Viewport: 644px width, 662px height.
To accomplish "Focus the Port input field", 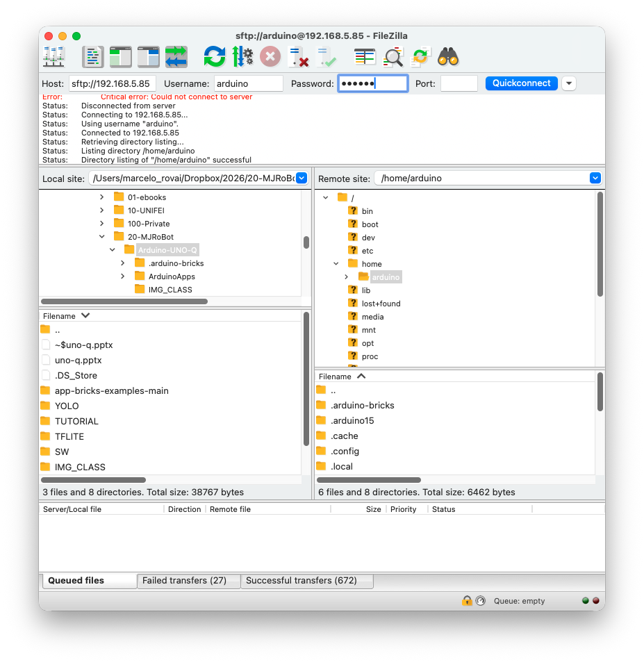I will (x=459, y=83).
